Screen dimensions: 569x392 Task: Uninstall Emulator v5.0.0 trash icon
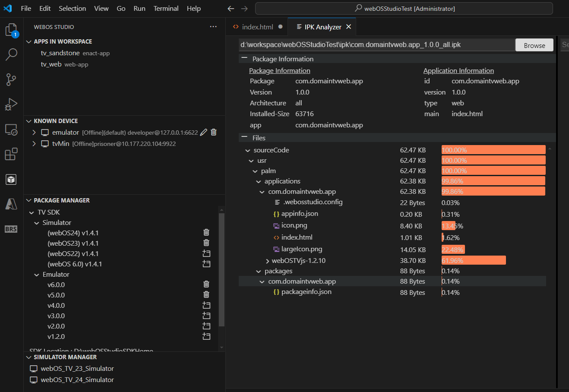tap(206, 295)
